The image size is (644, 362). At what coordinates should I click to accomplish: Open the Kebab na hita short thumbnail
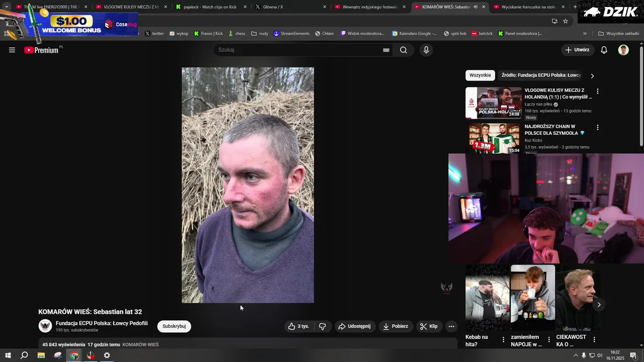(x=487, y=298)
